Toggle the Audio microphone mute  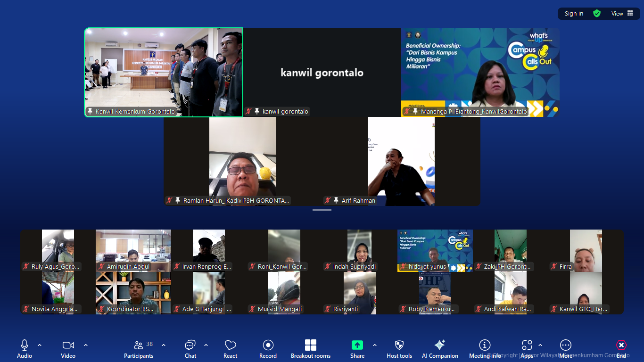(x=25, y=346)
